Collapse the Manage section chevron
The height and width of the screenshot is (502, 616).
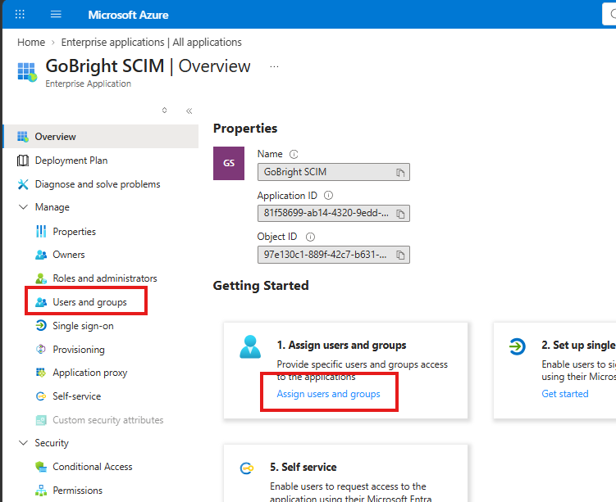(24, 207)
